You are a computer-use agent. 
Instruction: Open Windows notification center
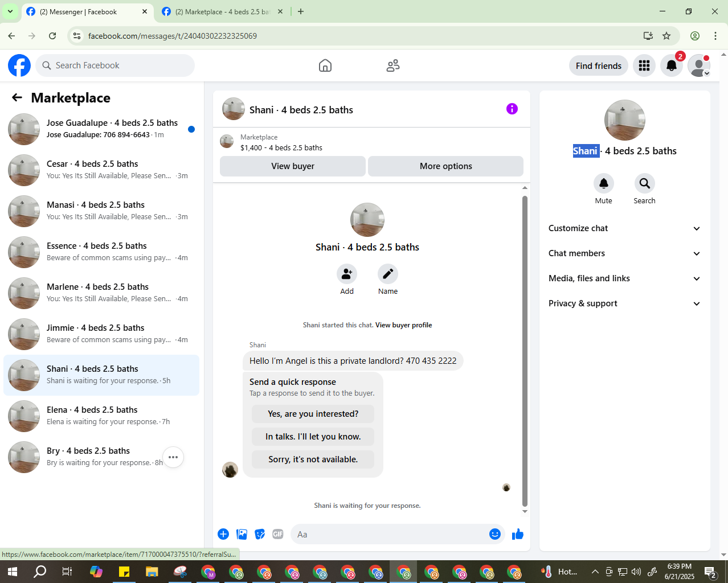tap(710, 572)
